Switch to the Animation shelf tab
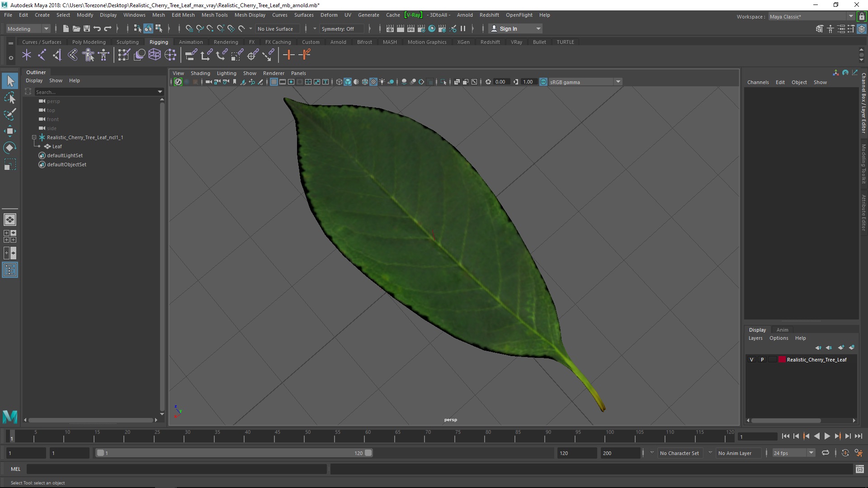Image resolution: width=868 pixels, height=488 pixels. coord(191,42)
